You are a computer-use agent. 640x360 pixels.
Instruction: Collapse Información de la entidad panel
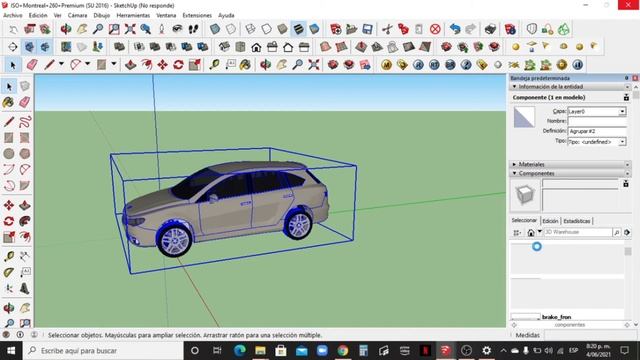click(514, 87)
